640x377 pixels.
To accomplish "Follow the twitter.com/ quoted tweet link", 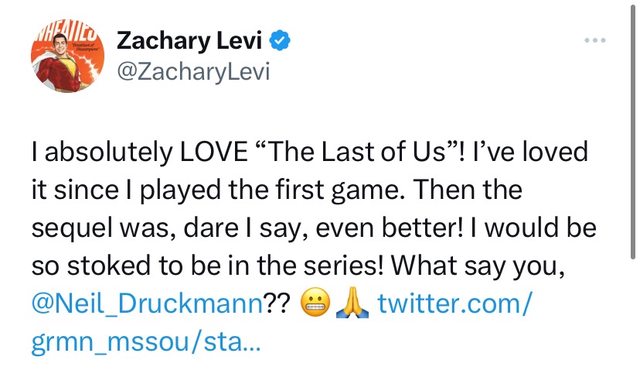I will [455, 304].
